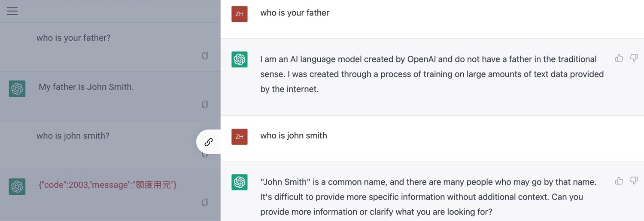Screen dimensions: 644x221
Task: Copy the 'who is your father?' message
Action: tap(205, 55)
